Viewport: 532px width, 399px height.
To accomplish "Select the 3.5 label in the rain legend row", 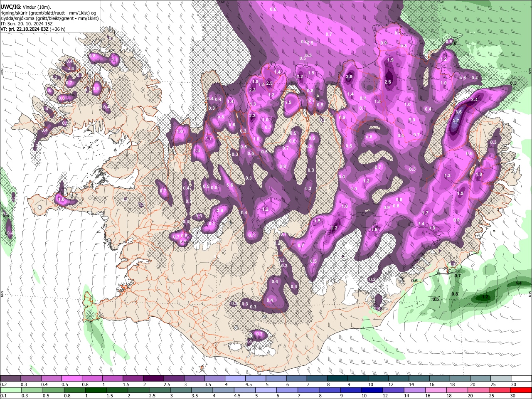I will 195,396.
